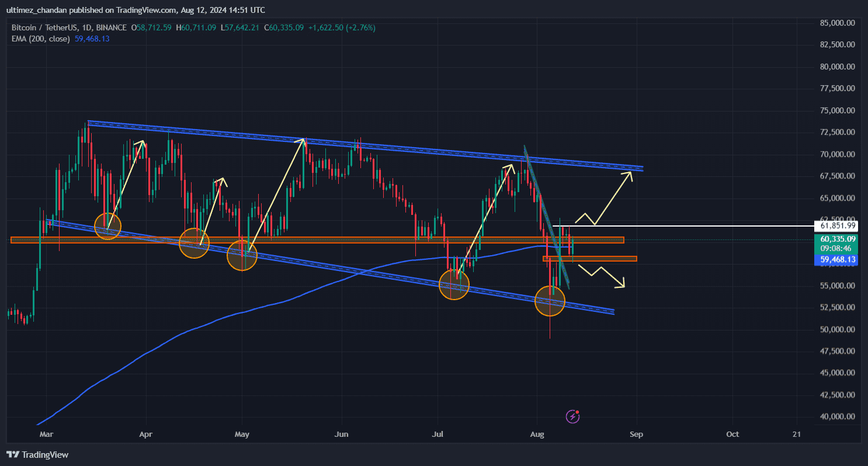Click the close price C60,335.09 in legend
The image size is (868, 466).
click(283, 27)
